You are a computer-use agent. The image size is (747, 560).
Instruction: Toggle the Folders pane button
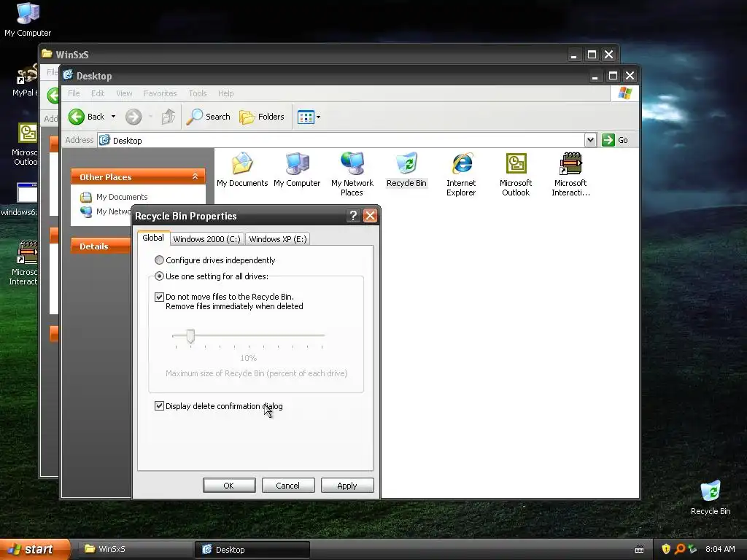pyautogui.click(x=262, y=117)
